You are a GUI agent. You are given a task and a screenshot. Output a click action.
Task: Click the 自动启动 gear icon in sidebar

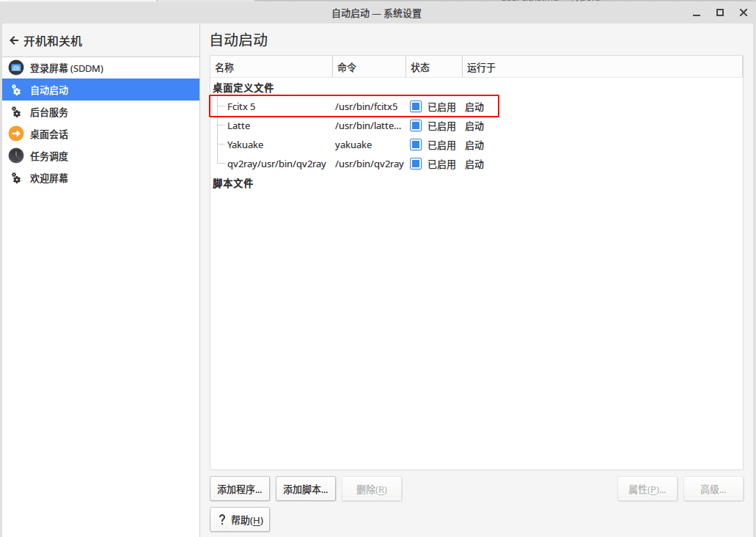click(x=16, y=90)
